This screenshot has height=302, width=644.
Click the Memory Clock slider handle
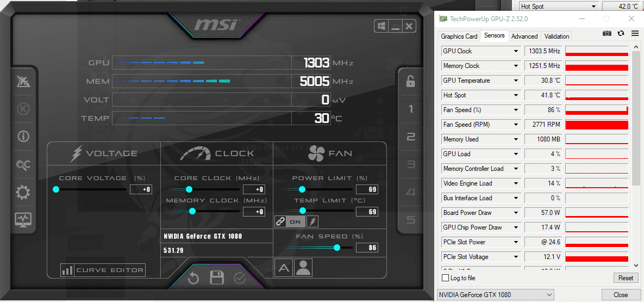[x=192, y=211]
